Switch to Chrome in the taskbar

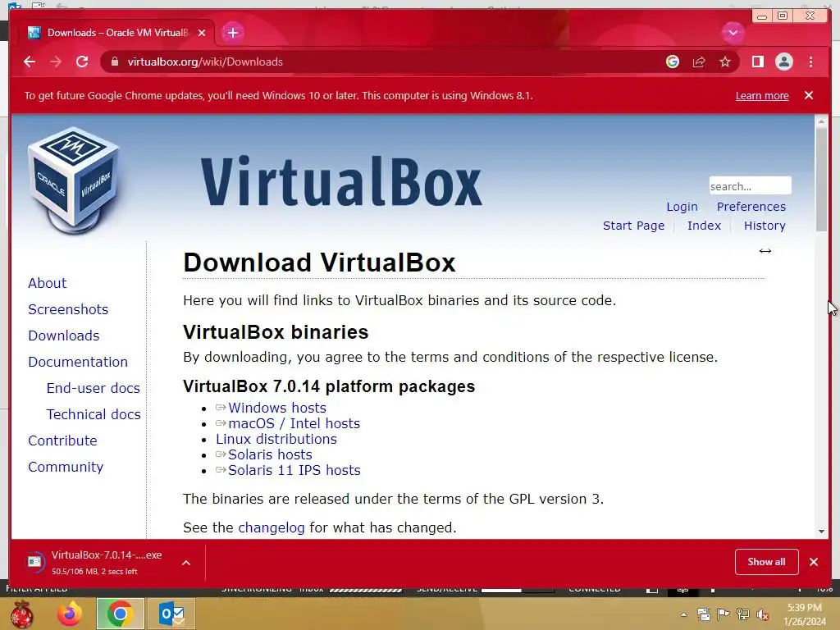tap(120, 614)
